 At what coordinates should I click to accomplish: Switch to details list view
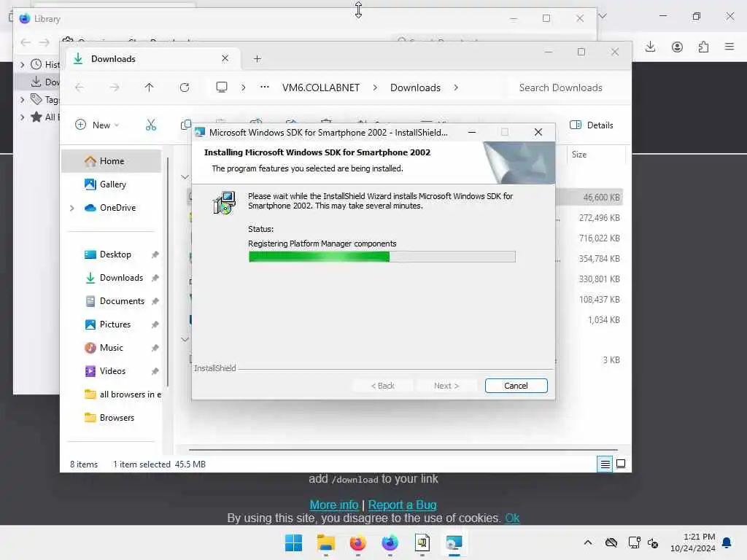tap(605, 464)
